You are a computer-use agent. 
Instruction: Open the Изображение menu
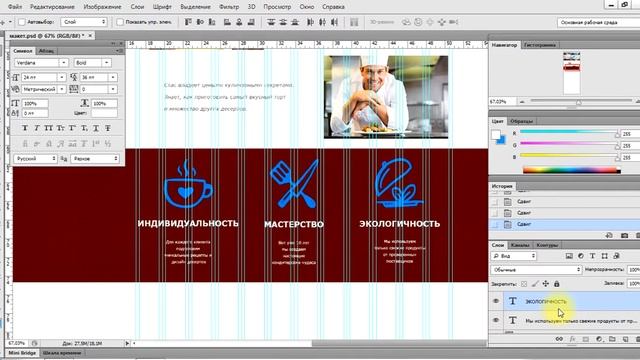click(102, 7)
